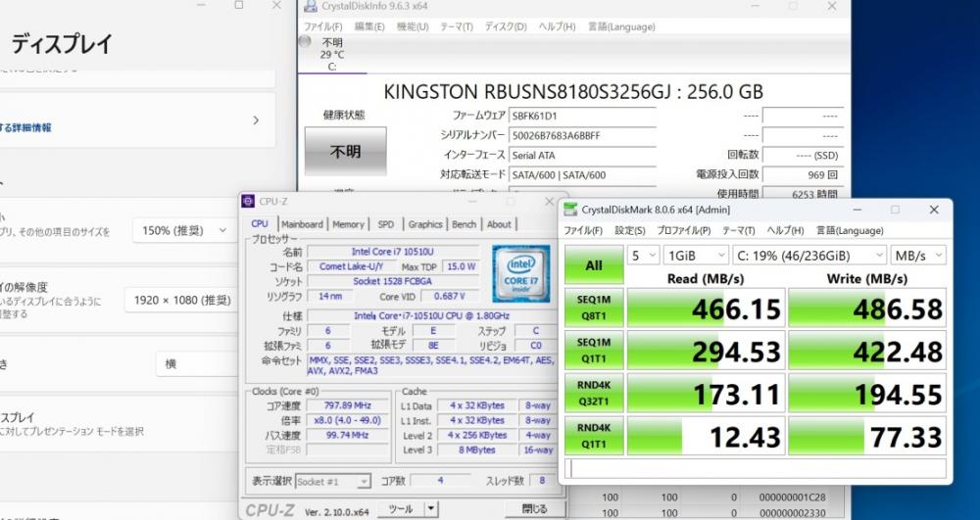The height and width of the screenshot is (520, 980).
Task: Click the serial number field 50026B7683A6BBFF
Action: [582, 135]
